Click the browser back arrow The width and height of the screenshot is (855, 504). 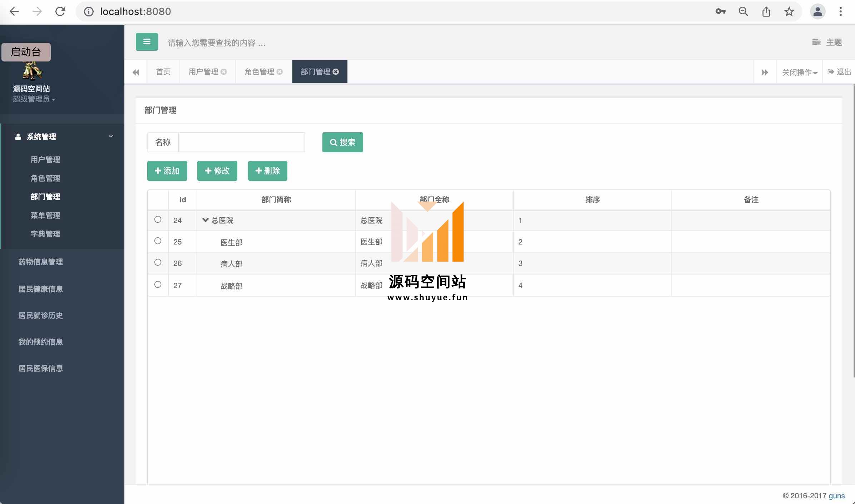(14, 11)
